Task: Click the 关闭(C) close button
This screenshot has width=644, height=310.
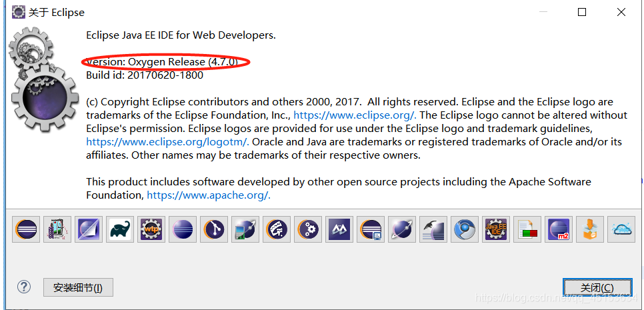Action: click(x=597, y=287)
